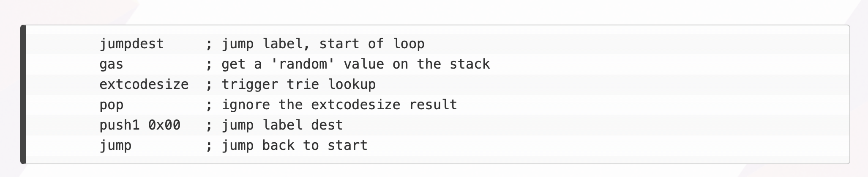Image resolution: width=868 pixels, height=177 pixels.
Task: Click the comment "jump label, start of loop"
Action: (323, 44)
